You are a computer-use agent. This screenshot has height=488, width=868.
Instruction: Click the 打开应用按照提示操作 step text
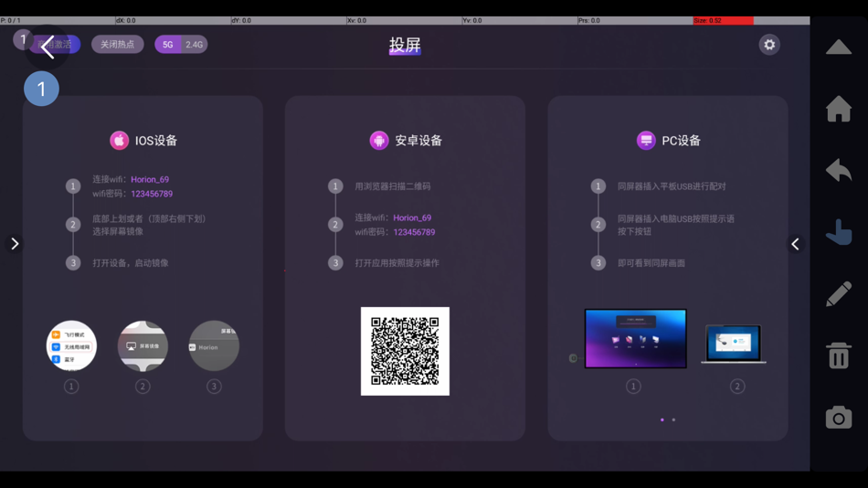397,263
